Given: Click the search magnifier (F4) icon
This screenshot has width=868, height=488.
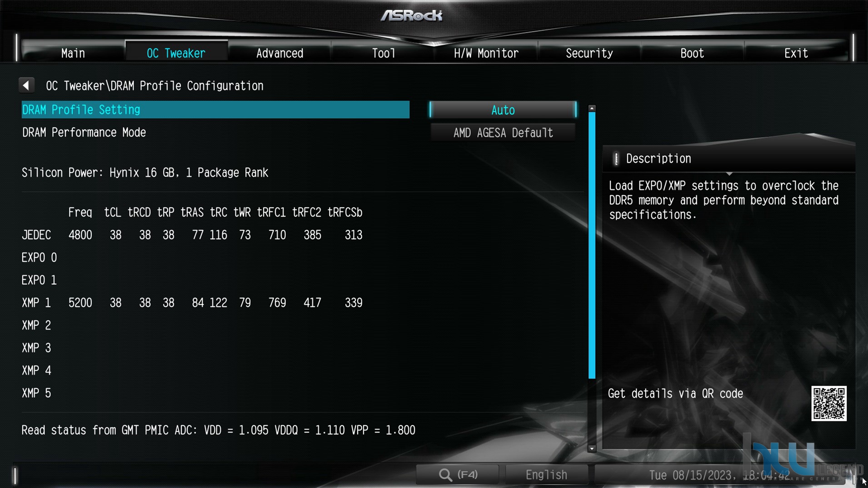Looking at the screenshot, I should [x=458, y=475].
